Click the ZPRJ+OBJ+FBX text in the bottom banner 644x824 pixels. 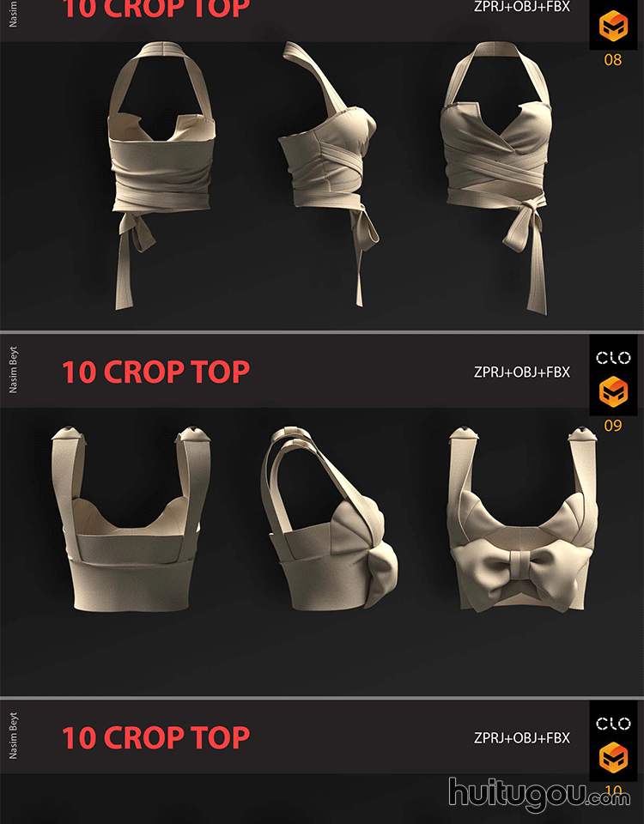pyautogui.click(x=521, y=738)
